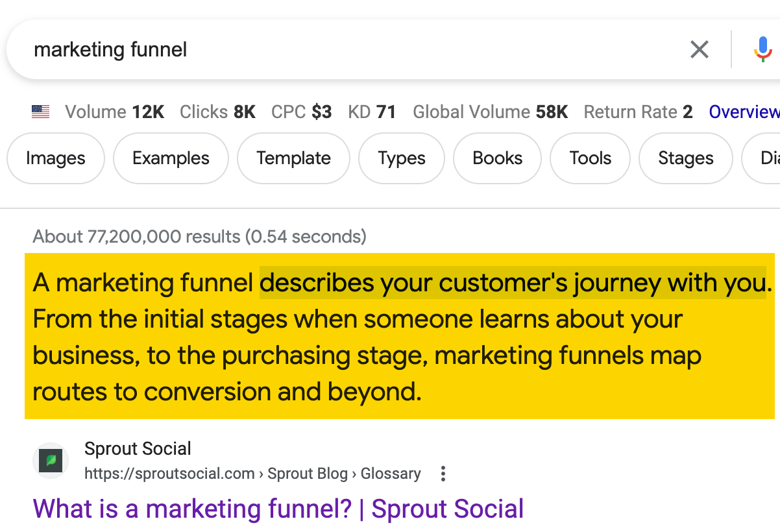
Task: Open the three-dot menu next to result
Action: pyautogui.click(x=443, y=474)
